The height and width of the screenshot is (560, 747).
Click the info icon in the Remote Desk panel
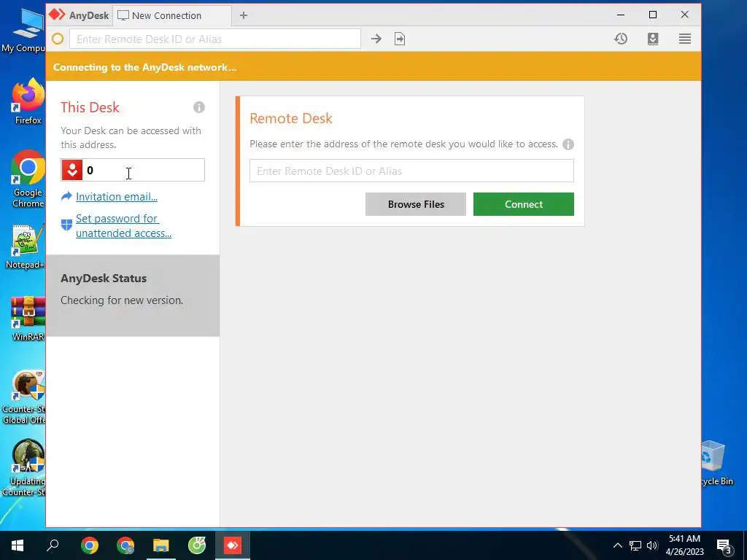click(x=568, y=144)
